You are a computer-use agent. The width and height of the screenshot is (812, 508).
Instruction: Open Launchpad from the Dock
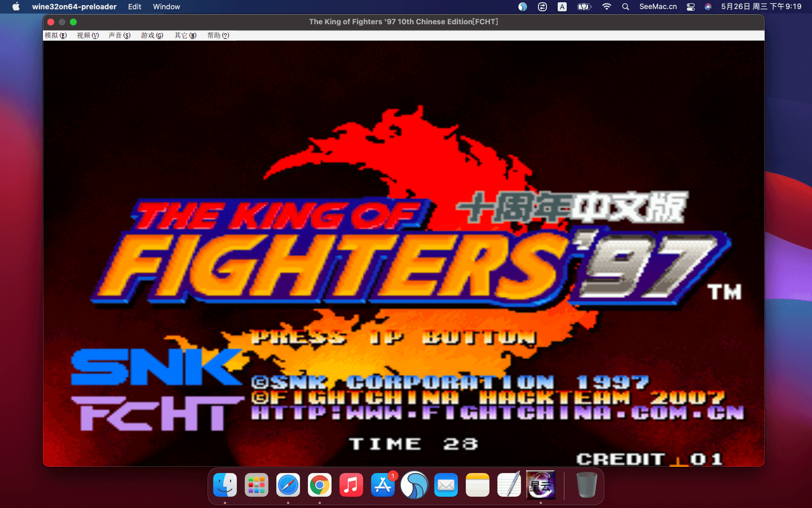tap(257, 485)
